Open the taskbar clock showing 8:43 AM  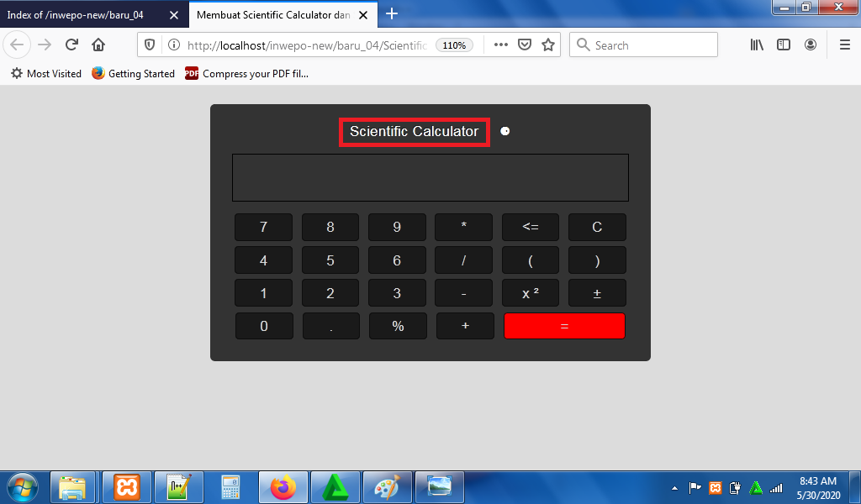tap(818, 487)
